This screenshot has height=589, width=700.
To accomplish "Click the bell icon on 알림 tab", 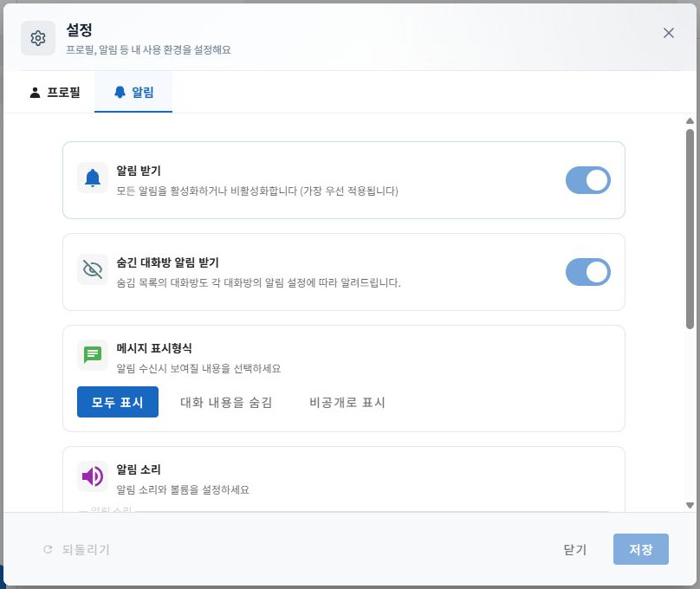I will tap(120, 92).
